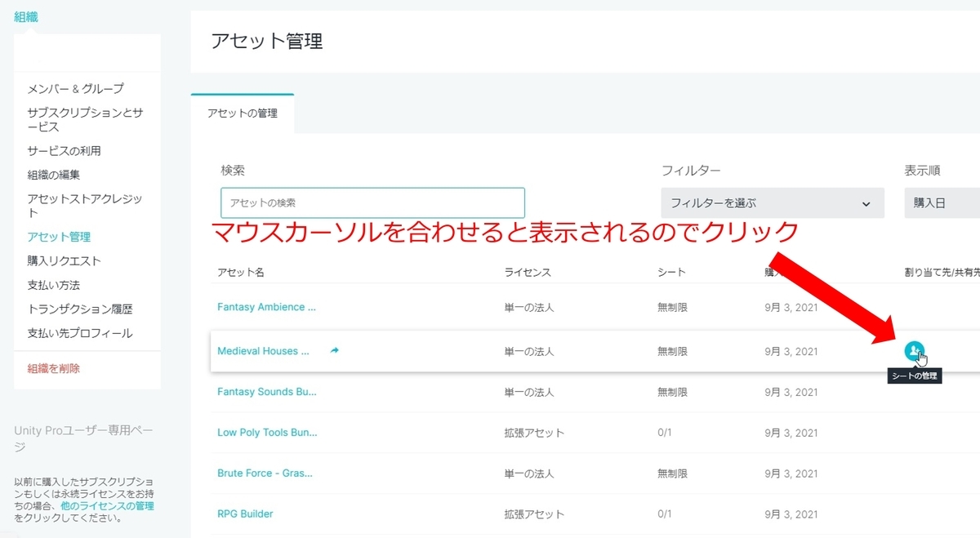Screen dimensions: 980x538
Task: Click 無制限 in the Brute Force row
Action: click(x=672, y=474)
